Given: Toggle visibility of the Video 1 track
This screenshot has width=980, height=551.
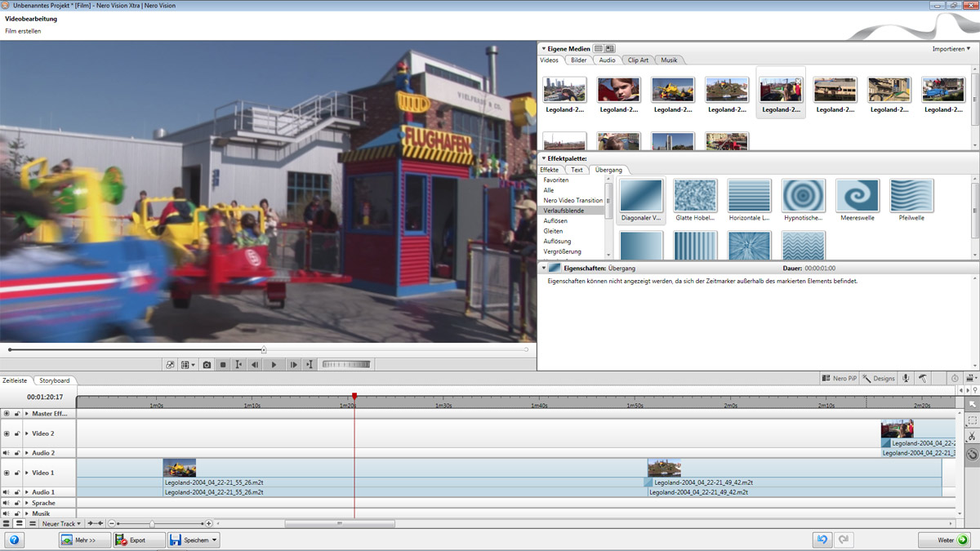Looking at the screenshot, I should pyautogui.click(x=7, y=473).
